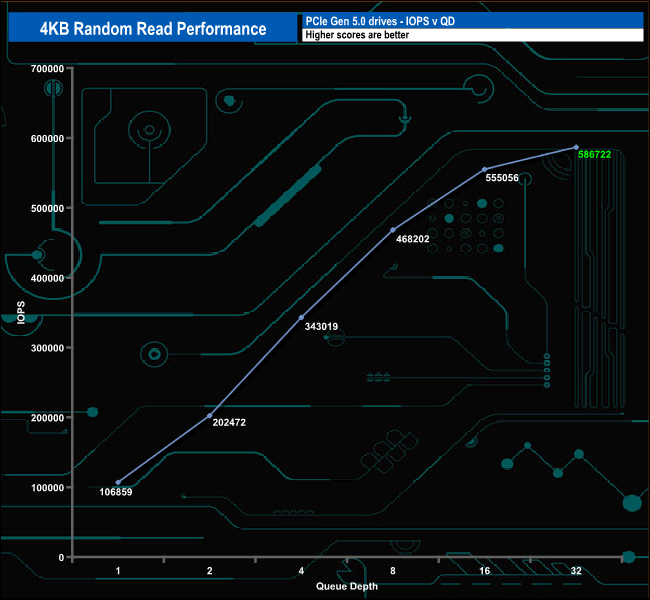The image size is (650, 600).
Task: Click the 4KB Random Read Performance title
Action: (x=153, y=28)
